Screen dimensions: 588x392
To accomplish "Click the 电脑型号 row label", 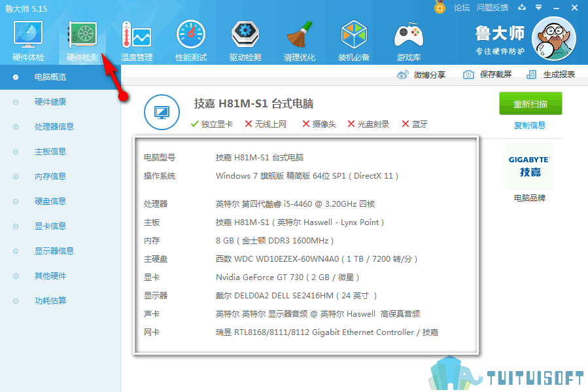I will pos(160,157).
